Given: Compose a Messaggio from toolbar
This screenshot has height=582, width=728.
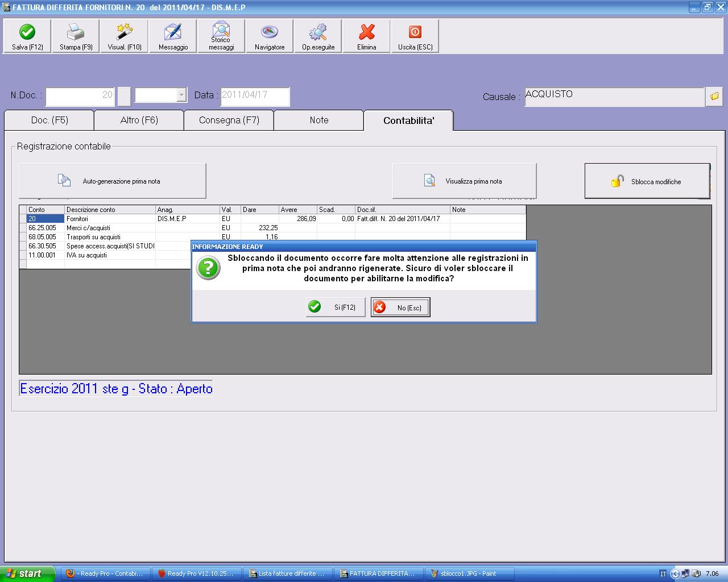Looking at the screenshot, I should point(173,36).
